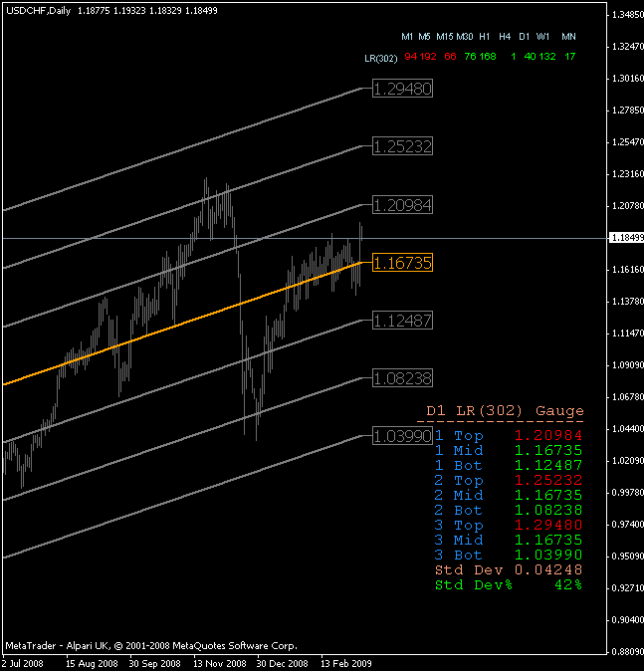
Task: Click the 1.09090 price axis label
Action: 628,365
